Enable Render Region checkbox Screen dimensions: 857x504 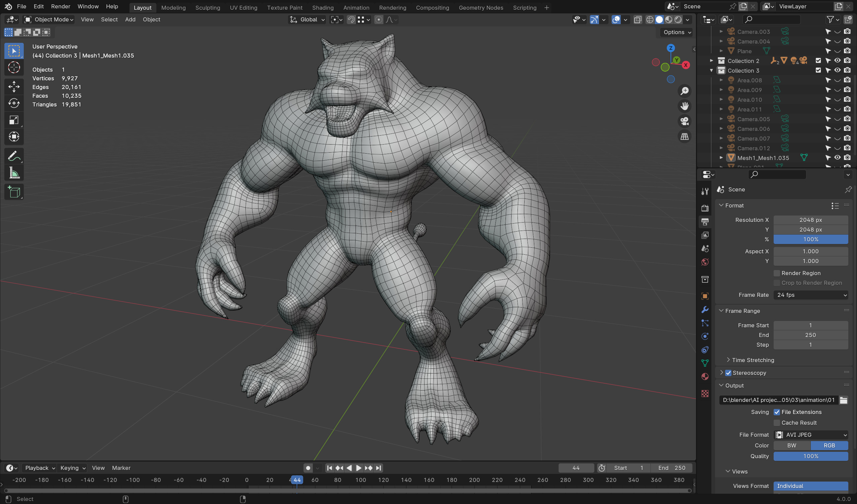tap(777, 273)
